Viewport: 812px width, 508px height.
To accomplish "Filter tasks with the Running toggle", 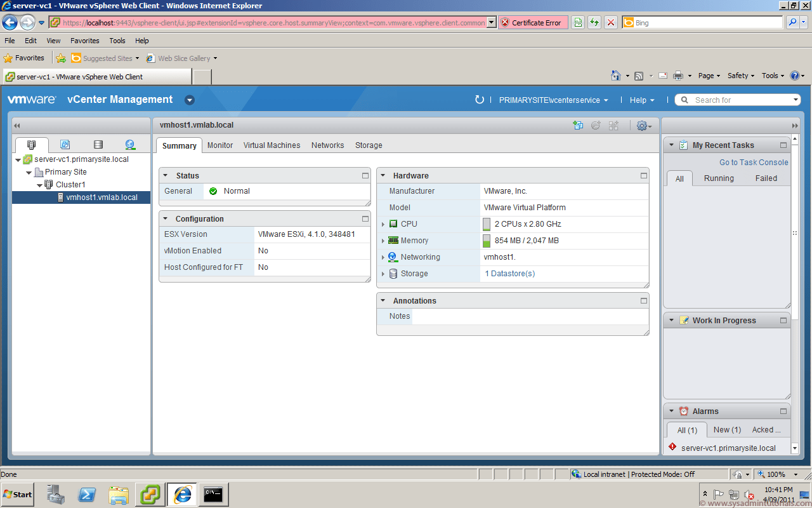I will tap(719, 178).
